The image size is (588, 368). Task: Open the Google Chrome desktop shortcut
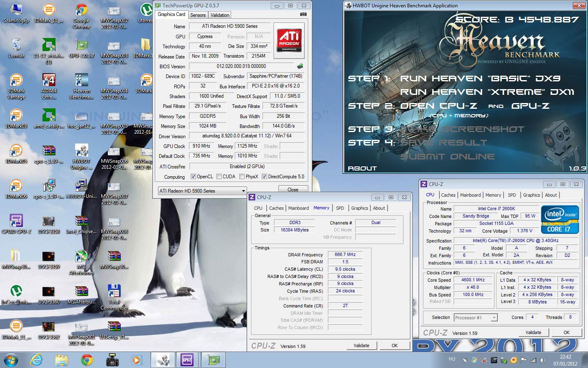click(x=81, y=17)
